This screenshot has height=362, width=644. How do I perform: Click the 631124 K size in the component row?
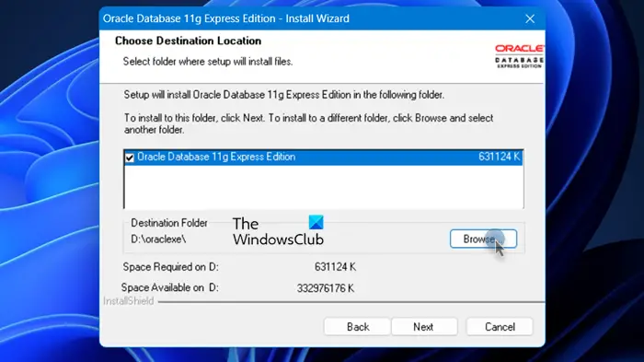point(499,157)
